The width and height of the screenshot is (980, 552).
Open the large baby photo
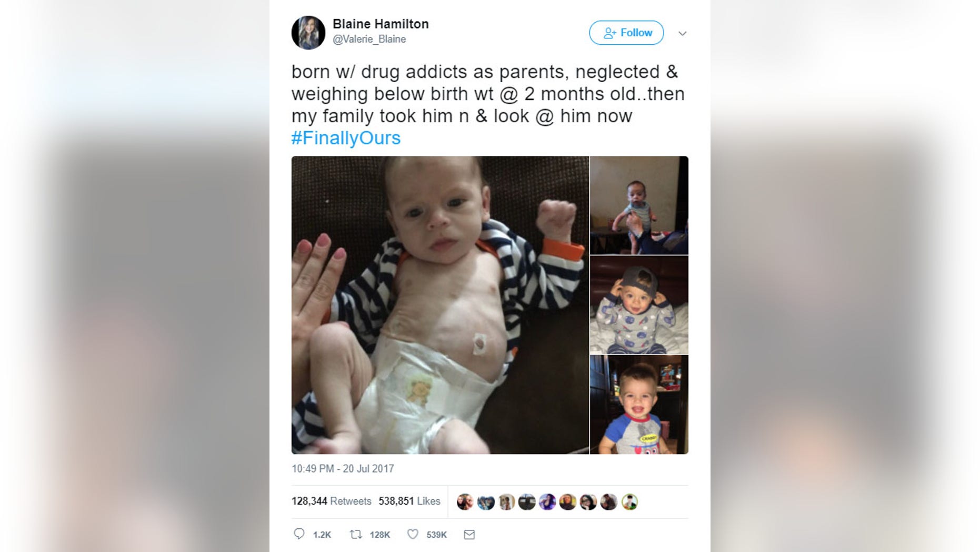pyautogui.click(x=440, y=305)
